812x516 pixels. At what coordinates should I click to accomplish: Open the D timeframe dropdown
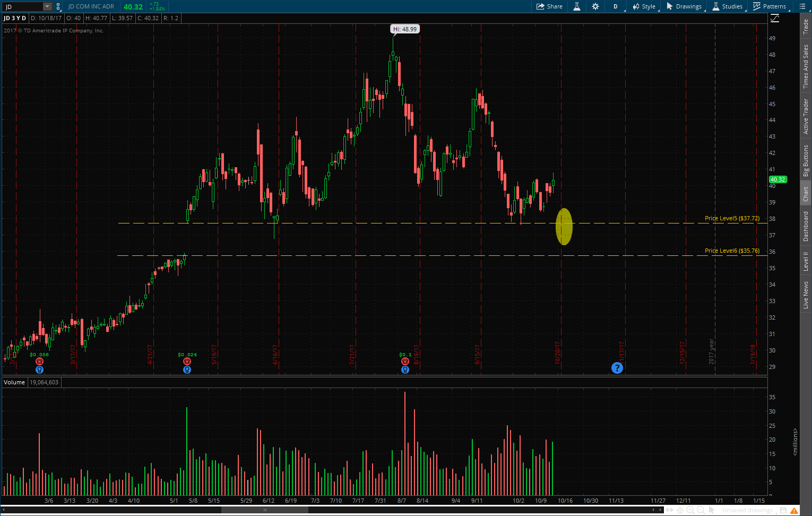[616, 6]
